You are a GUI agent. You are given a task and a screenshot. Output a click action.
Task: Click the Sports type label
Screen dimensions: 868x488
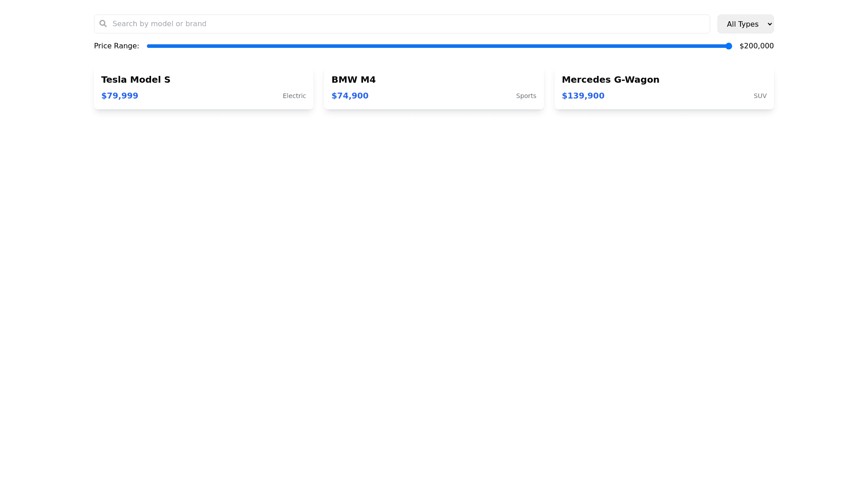tap(526, 96)
